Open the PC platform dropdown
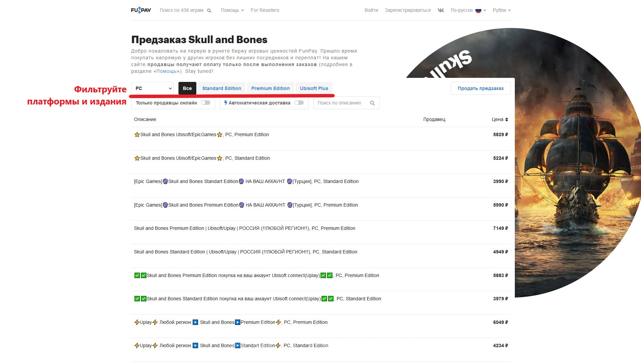The width and height of the screenshot is (641, 364). tap(152, 88)
